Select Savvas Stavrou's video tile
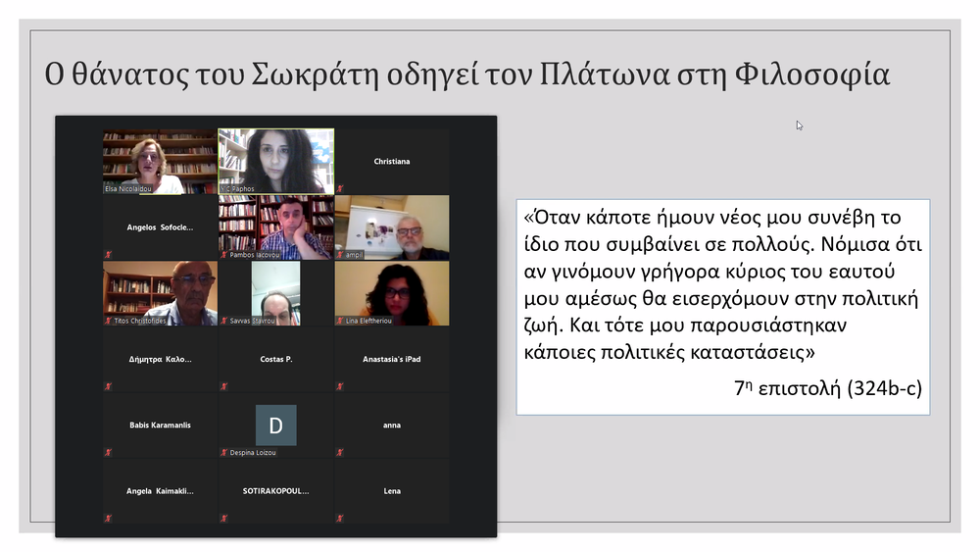This screenshot has width=980, height=552. coord(275,293)
